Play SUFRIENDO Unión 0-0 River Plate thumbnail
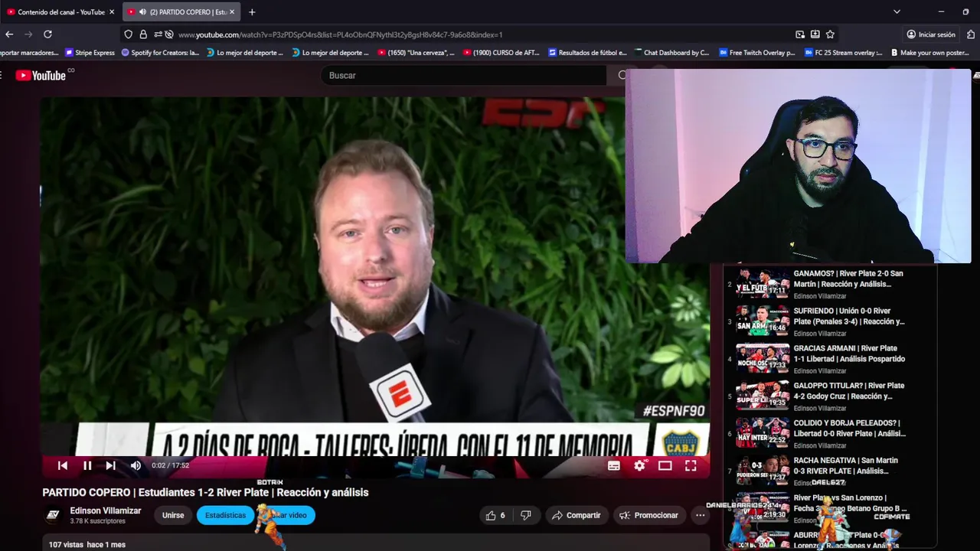The width and height of the screenshot is (980, 551). point(763,321)
